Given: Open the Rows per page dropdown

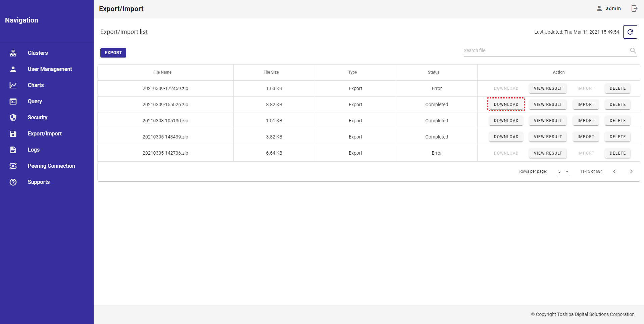Looking at the screenshot, I should click(x=564, y=171).
